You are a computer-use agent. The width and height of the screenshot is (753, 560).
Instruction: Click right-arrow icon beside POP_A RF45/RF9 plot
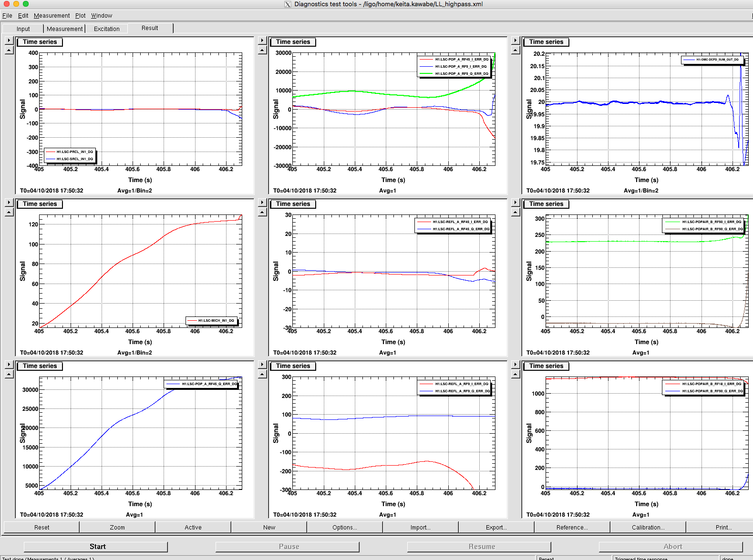262,41
